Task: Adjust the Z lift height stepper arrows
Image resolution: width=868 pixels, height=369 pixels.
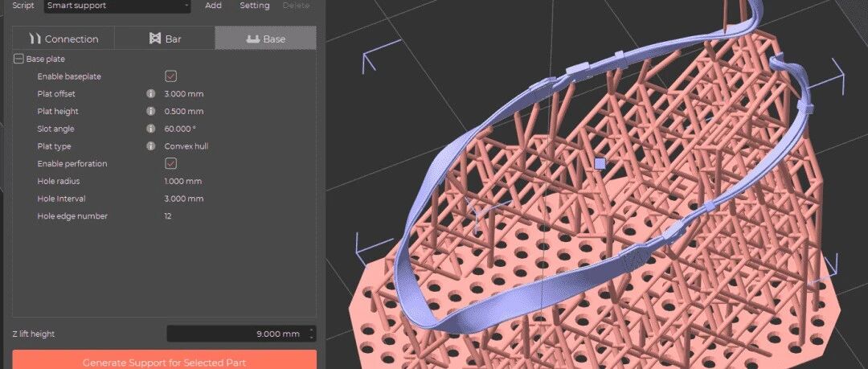Action: (x=312, y=334)
